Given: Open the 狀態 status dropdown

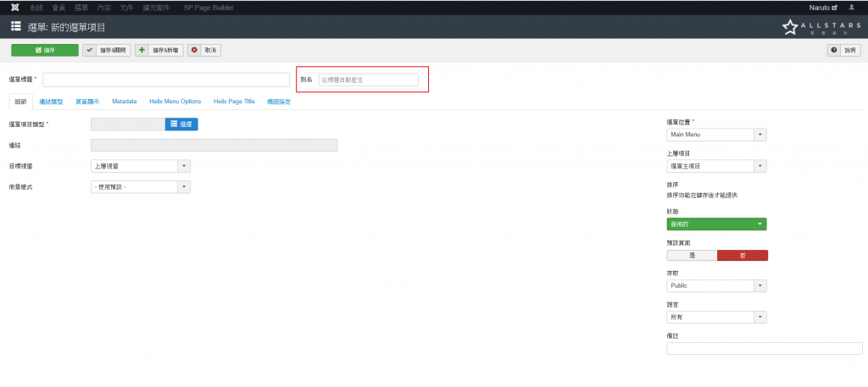Looking at the screenshot, I should tap(716, 224).
